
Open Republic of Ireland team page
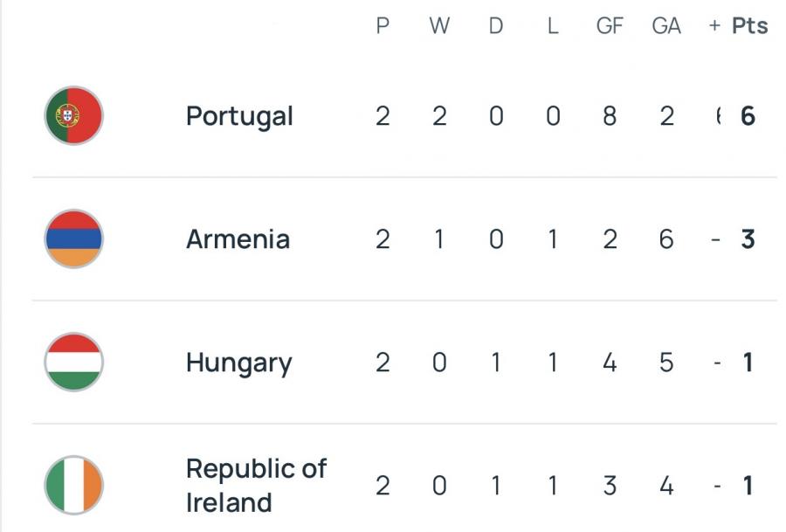click(x=255, y=485)
